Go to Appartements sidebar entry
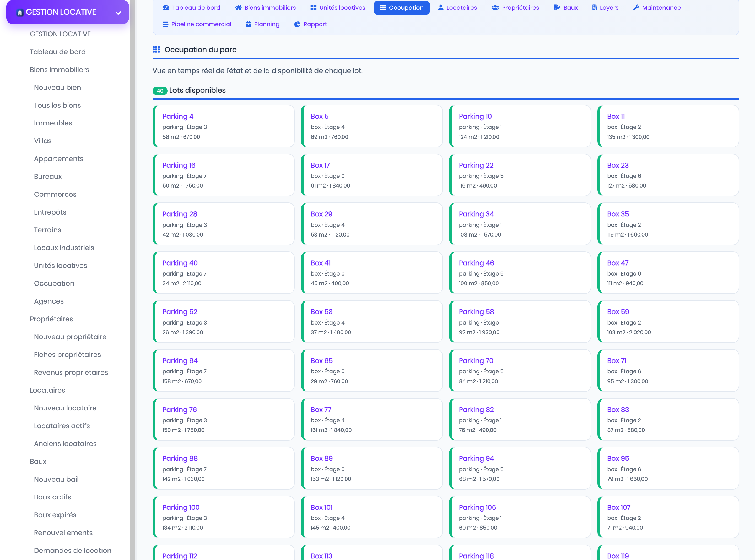This screenshot has width=755, height=560. pyautogui.click(x=59, y=159)
